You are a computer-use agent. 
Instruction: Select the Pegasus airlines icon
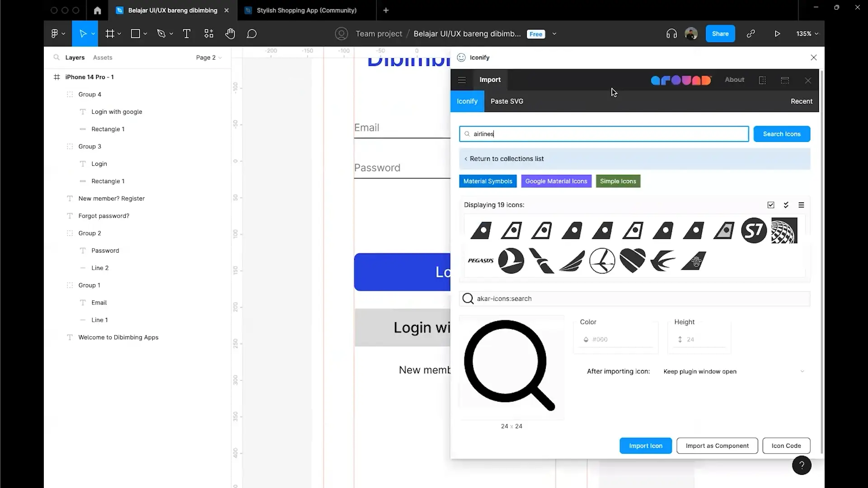tap(480, 261)
